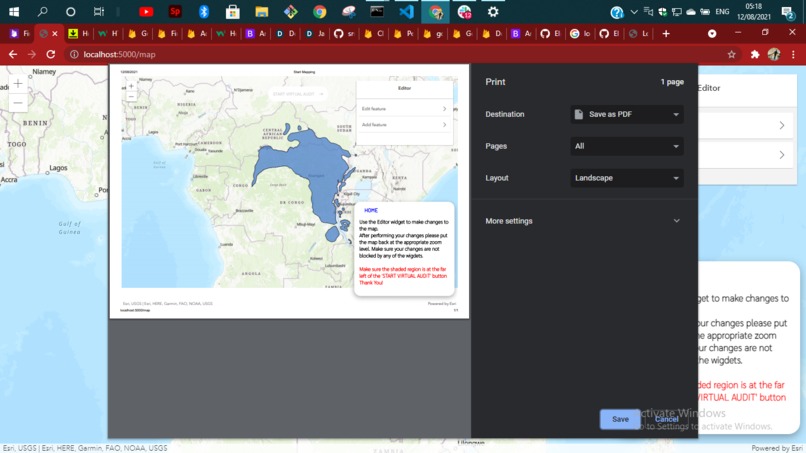
Task: Switch to Visual Studio Code
Action: pos(406,11)
